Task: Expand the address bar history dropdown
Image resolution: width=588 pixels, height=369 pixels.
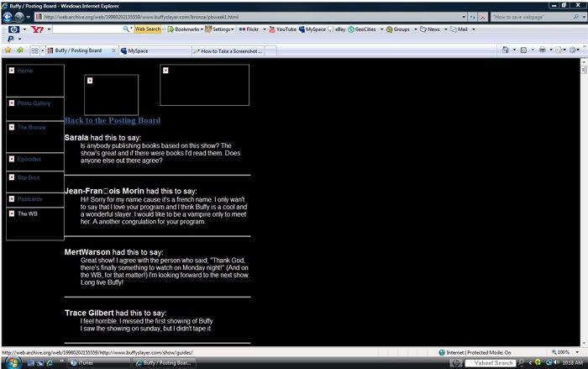Action: (x=464, y=17)
